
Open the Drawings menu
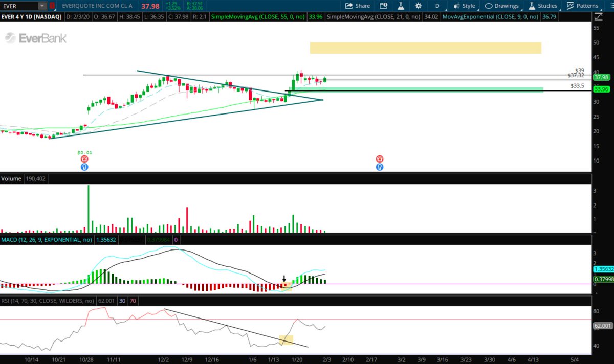tap(502, 6)
